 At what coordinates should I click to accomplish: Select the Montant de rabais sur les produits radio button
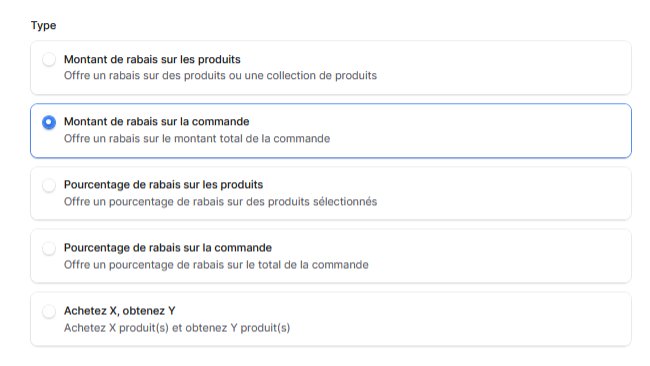[x=49, y=59]
